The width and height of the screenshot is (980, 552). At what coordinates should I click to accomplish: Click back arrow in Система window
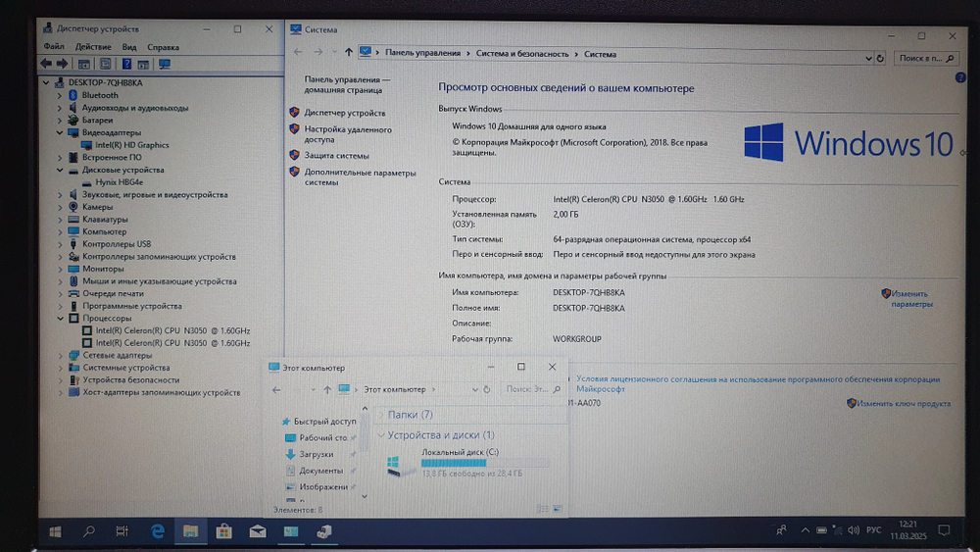298,52
